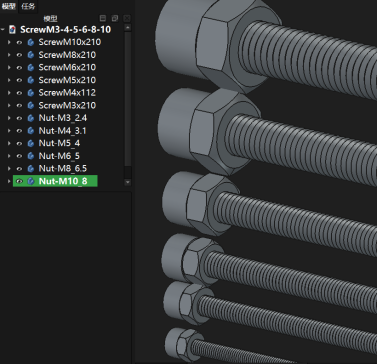This screenshot has width=377, height=364.
Task: Select the ScrewM5x210 label in the tree
Action: 67,80
